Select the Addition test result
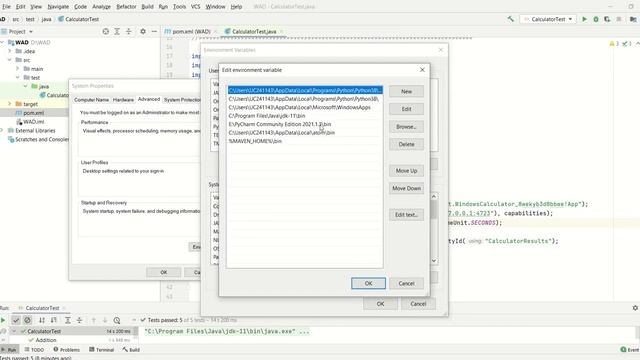This screenshot has width=640, height=360. 45,340
